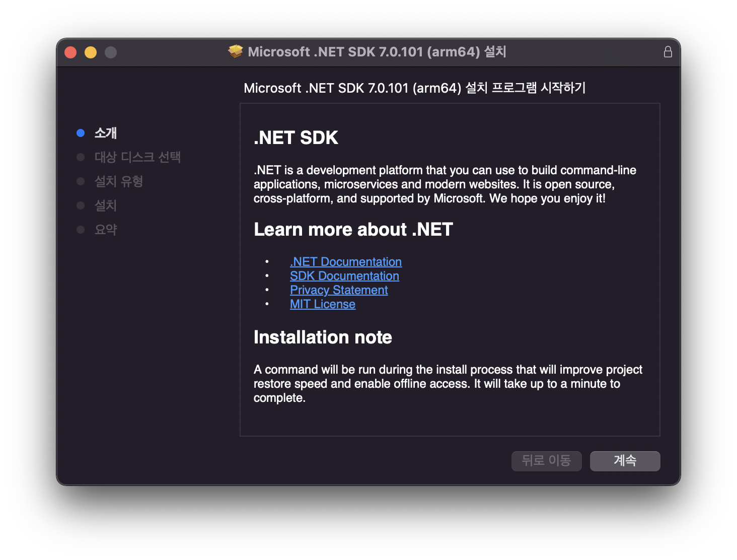
Task: Click the window title 'Microsoft .NET SDK 7.0.101 (arm64) 설치'
Action: (x=377, y=52)
